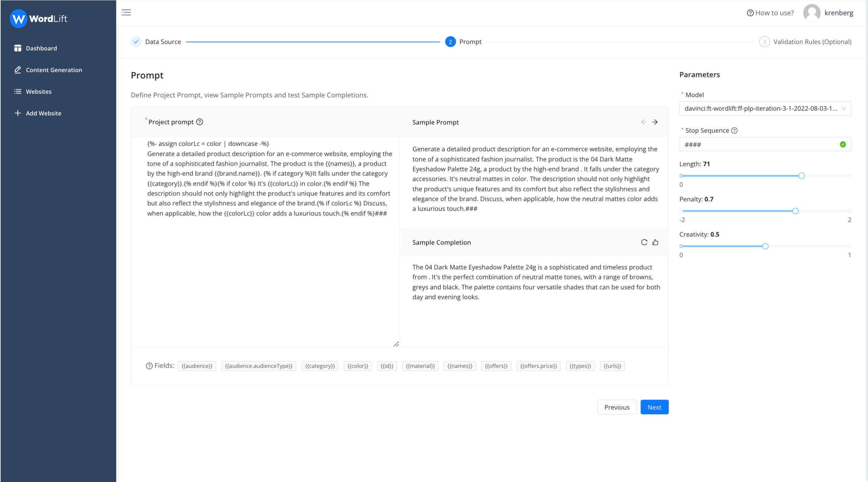The height and width of the screenshot is (482, 868).
Task: Click the Next button
Action: click(x=654, y=407)
